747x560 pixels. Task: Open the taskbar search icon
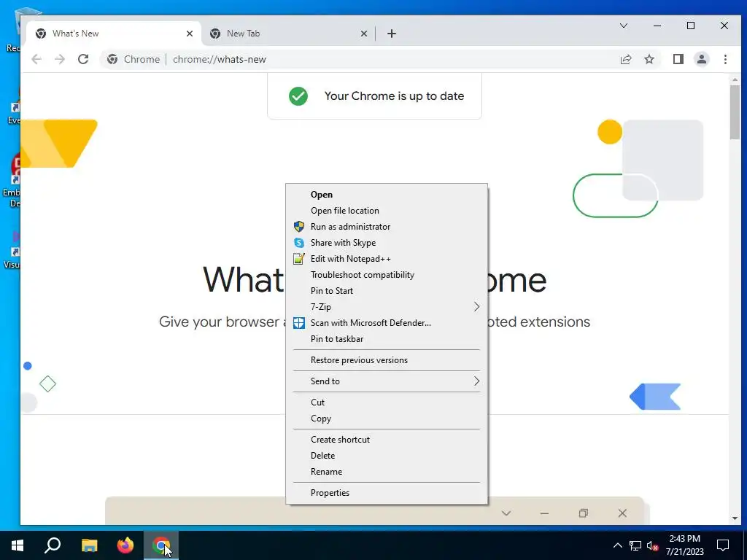pyautogui.click(x=53, y=545)
